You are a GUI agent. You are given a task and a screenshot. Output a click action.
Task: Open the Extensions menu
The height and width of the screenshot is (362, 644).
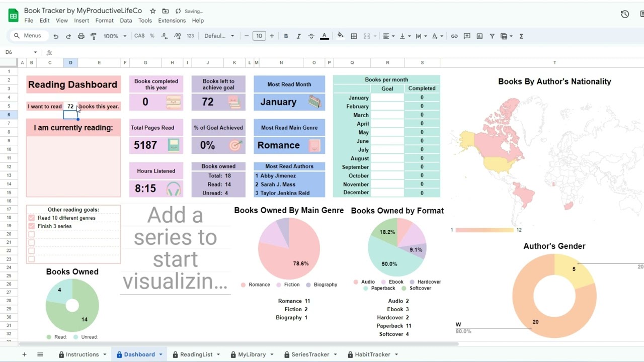pos(172,21)
